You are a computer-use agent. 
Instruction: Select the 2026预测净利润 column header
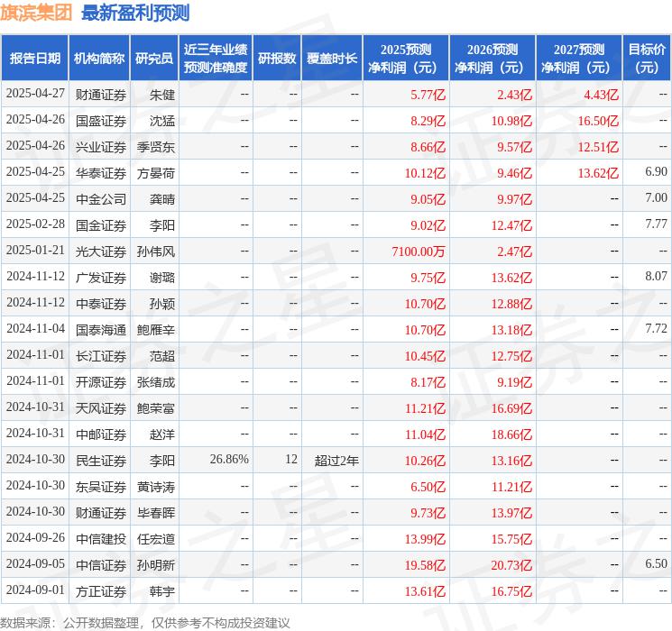[x=492, y=58]
